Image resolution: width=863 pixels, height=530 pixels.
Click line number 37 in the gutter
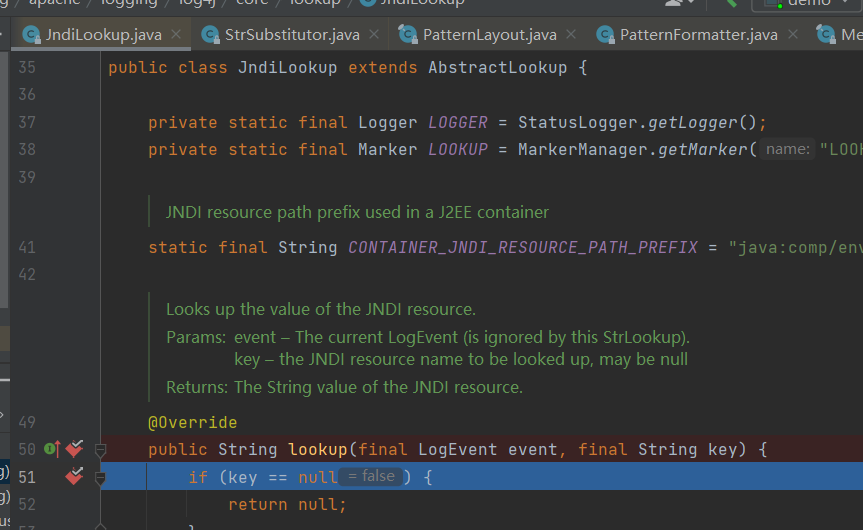pos(27,122)
